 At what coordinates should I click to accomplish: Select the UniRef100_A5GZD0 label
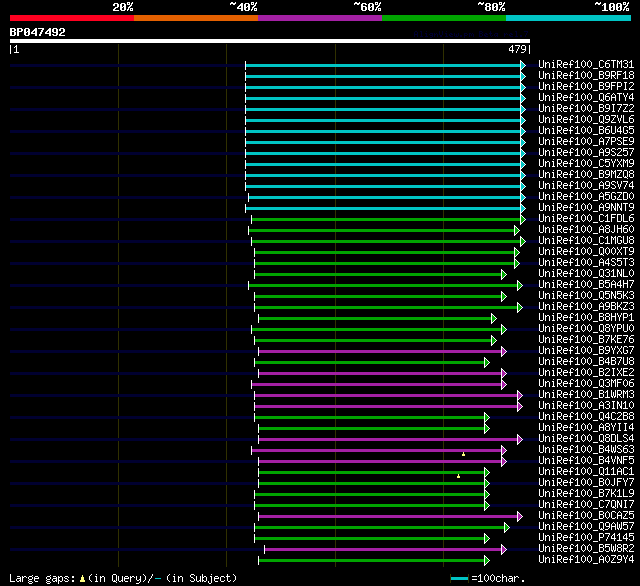(586, 197)
